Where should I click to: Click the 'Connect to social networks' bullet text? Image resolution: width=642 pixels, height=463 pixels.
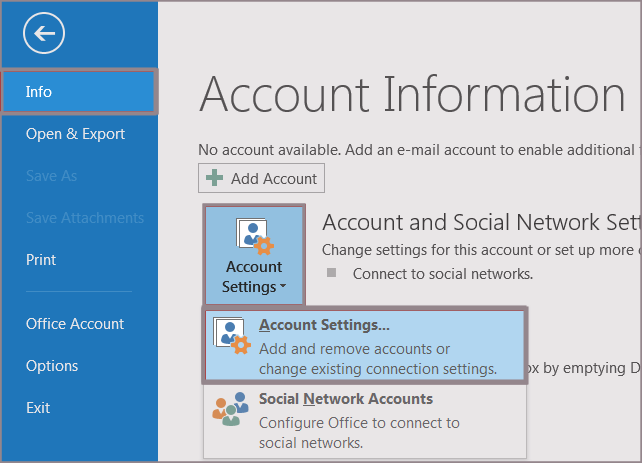click(x=442, y=273)
